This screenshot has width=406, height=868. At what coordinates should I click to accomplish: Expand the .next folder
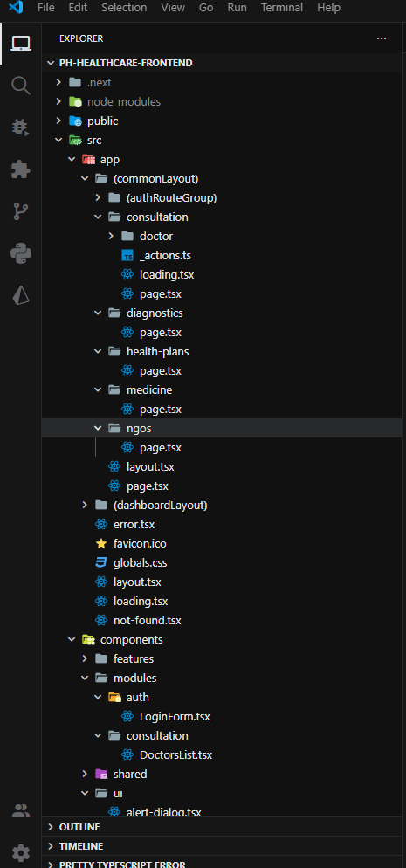[58, 82]
